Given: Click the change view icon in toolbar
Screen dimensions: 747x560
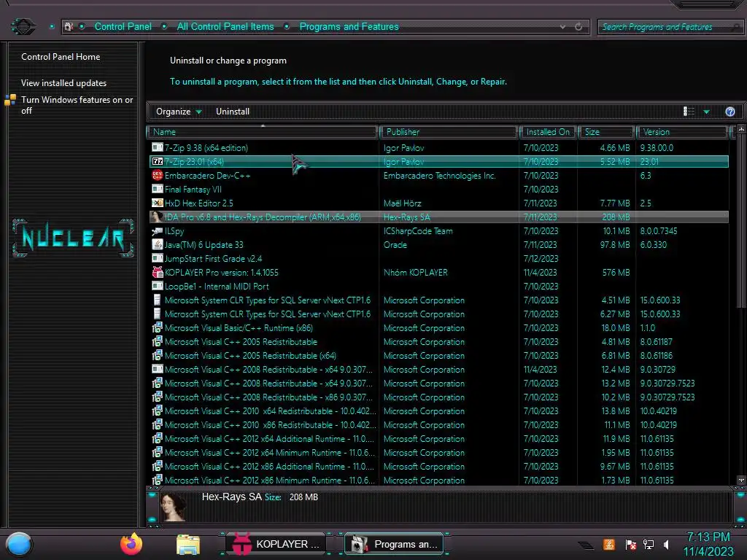Looking at the screenshot, I should tap(689, 112).
